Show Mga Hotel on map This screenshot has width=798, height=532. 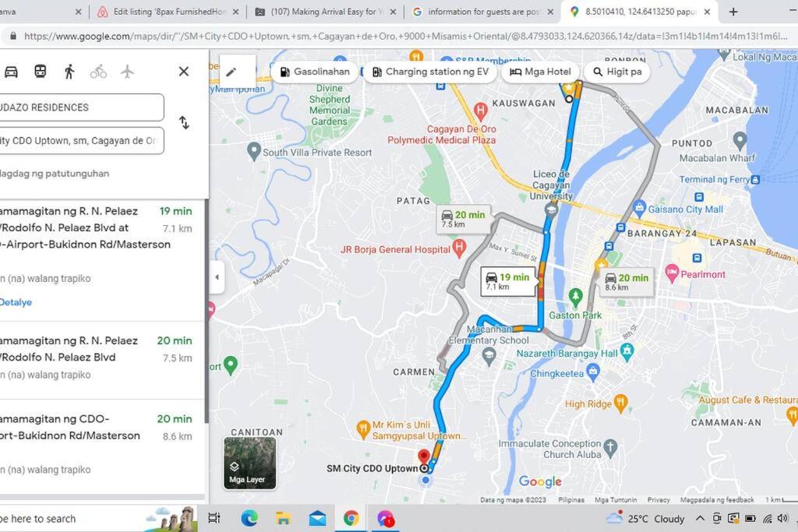click(x=540, y=72)
